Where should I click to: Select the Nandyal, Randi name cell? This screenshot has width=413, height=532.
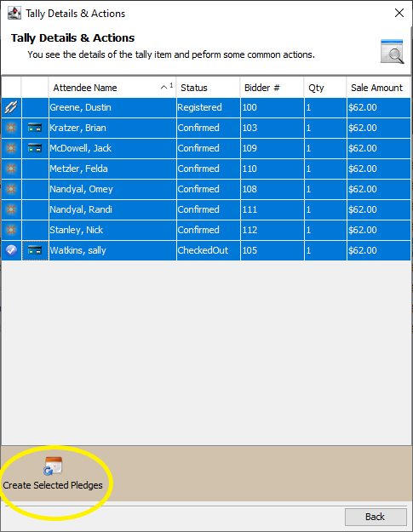point(112,209)
